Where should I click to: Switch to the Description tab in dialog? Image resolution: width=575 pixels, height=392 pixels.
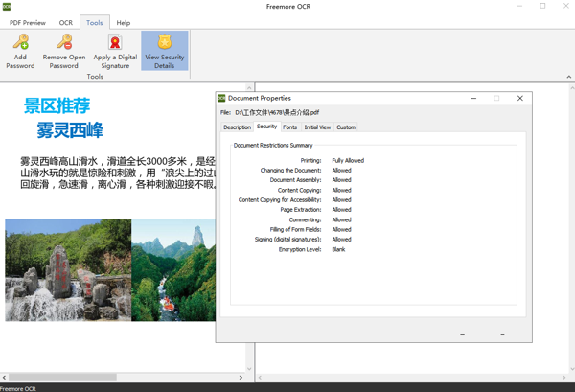(x=237, y=127)
